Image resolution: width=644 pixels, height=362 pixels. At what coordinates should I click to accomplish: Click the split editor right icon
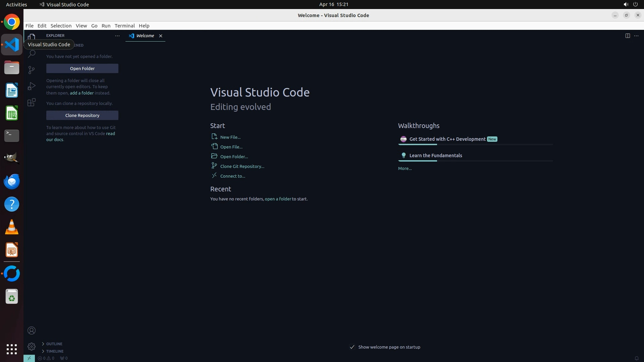pos(628,36)
